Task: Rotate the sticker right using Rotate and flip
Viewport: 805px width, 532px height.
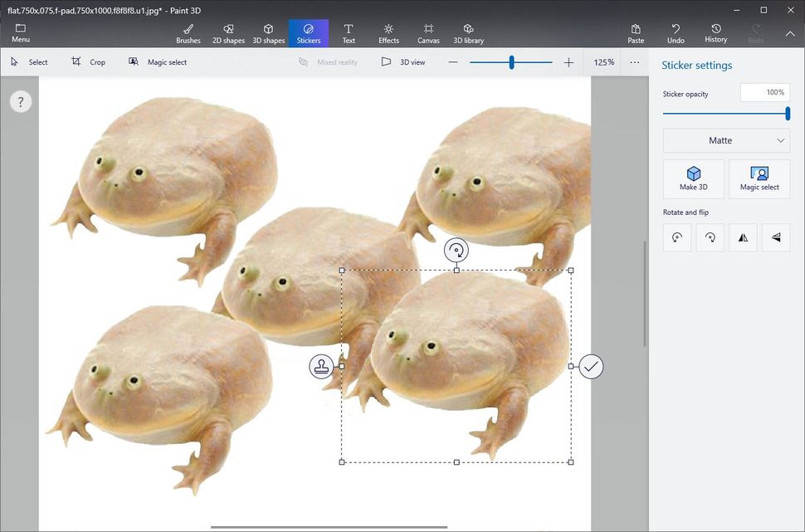Action: click(x=710, y=238)
